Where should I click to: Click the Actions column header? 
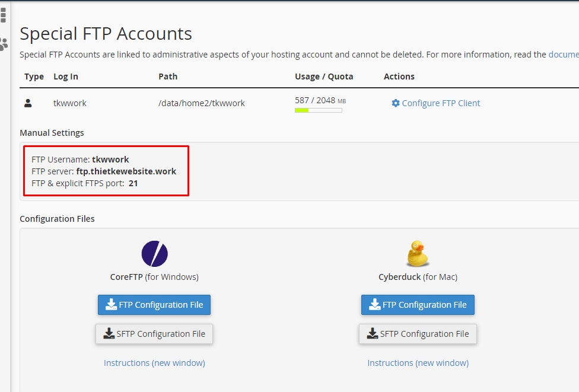click(399, 77)
